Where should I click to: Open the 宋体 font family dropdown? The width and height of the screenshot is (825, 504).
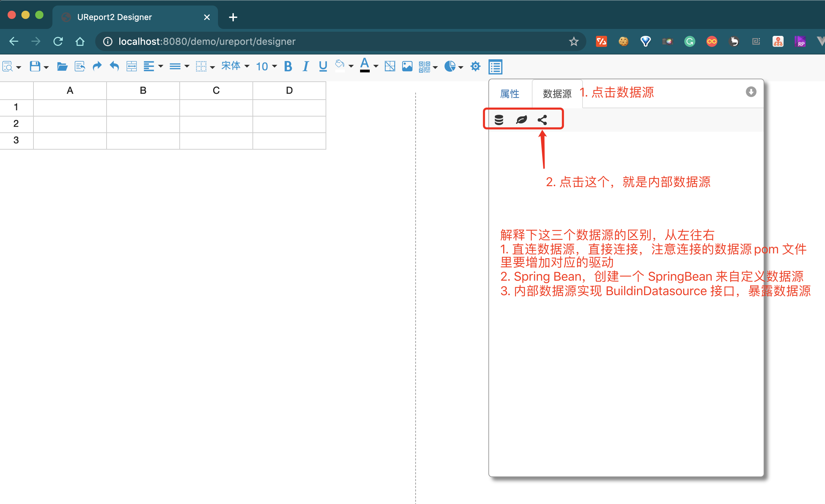(235, 66)
